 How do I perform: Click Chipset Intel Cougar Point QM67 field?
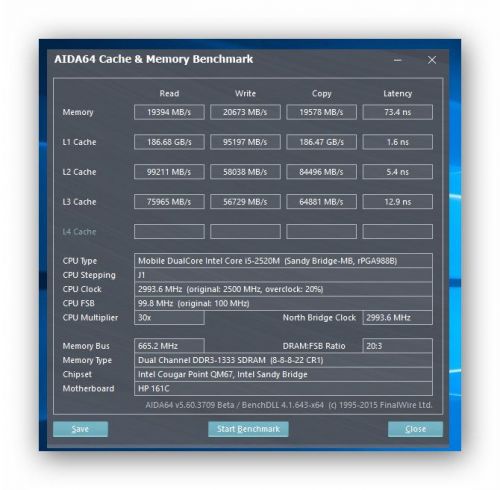pyautogui.click(x=283, y=374)
